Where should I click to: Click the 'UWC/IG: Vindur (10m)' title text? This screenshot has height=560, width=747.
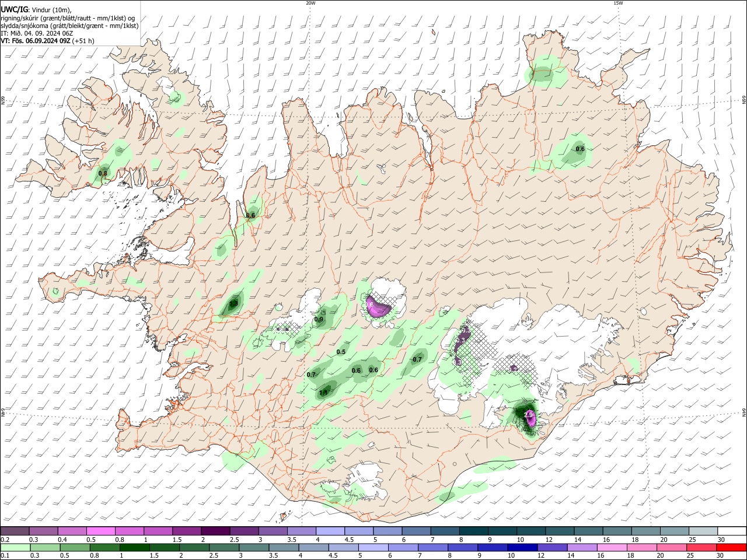(x=36, y=9)
